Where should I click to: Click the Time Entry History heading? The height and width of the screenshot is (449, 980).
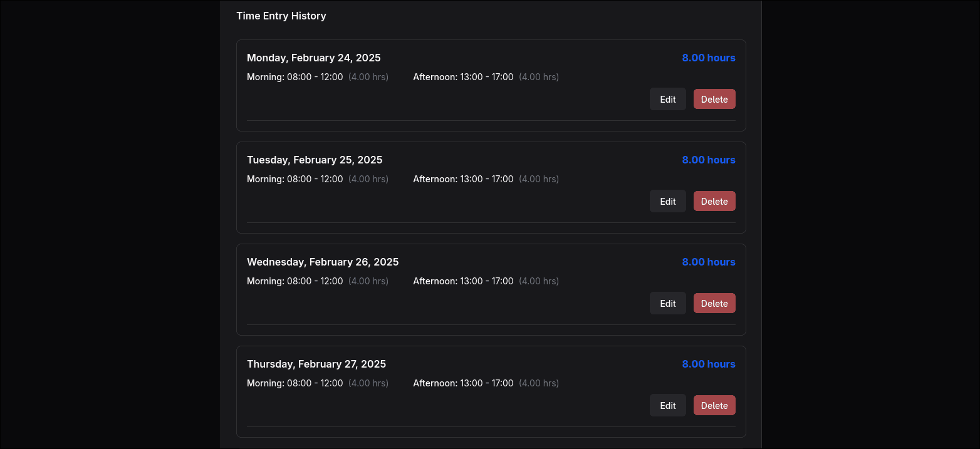pyautogui.click(x=281, y=16)
